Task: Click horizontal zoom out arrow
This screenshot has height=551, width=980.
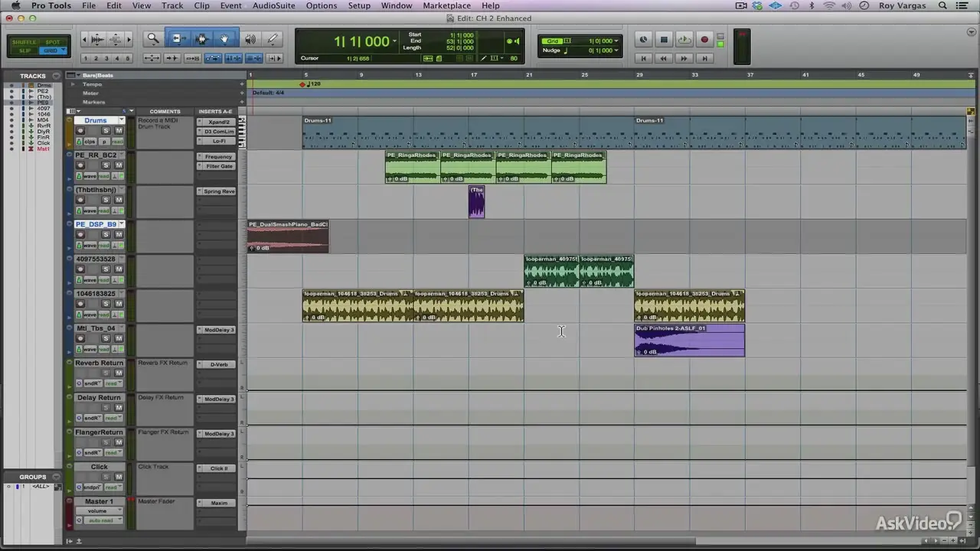Action: click(x=84, y=39)
